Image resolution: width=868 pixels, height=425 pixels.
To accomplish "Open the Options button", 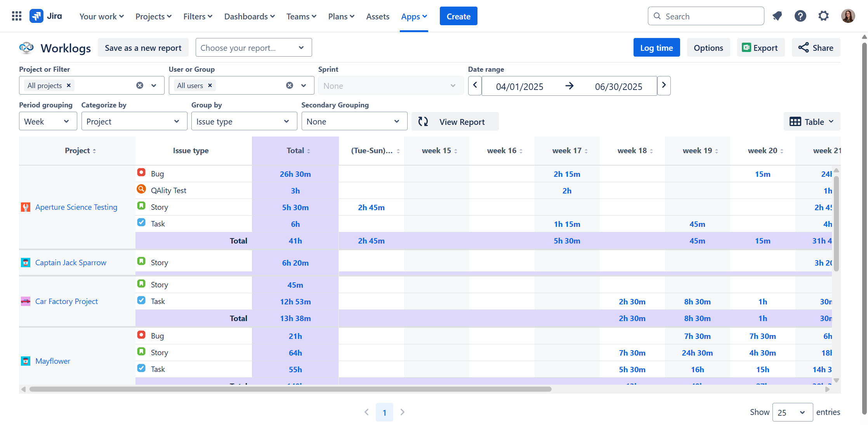I will tap(708, 47).
